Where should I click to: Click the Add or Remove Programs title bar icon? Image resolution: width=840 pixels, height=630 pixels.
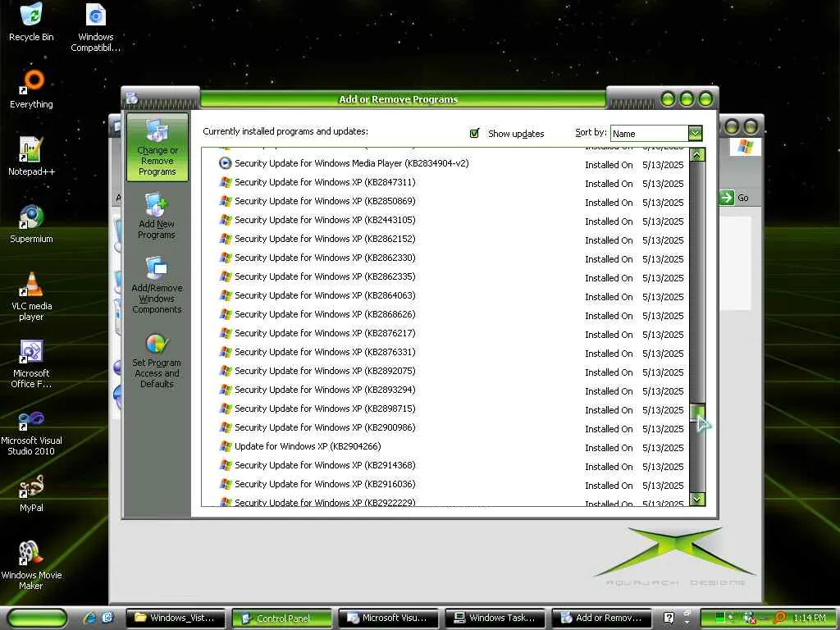(132, 98)
